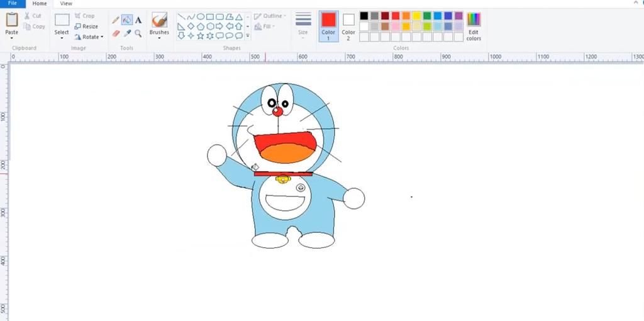The width and height of the screenshot is (644, 321).
Task: Choose the Polygon shape
Action: [229, 17]
